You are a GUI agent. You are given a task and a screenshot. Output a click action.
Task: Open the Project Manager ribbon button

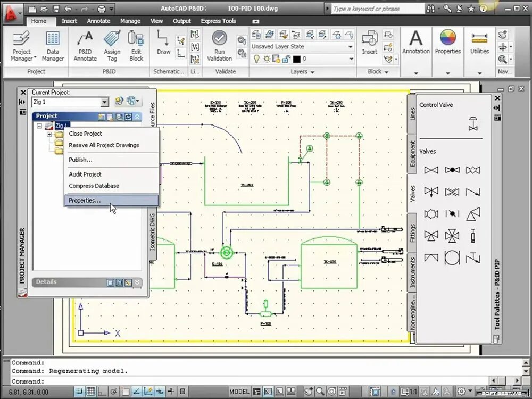[x=22, y=46]
